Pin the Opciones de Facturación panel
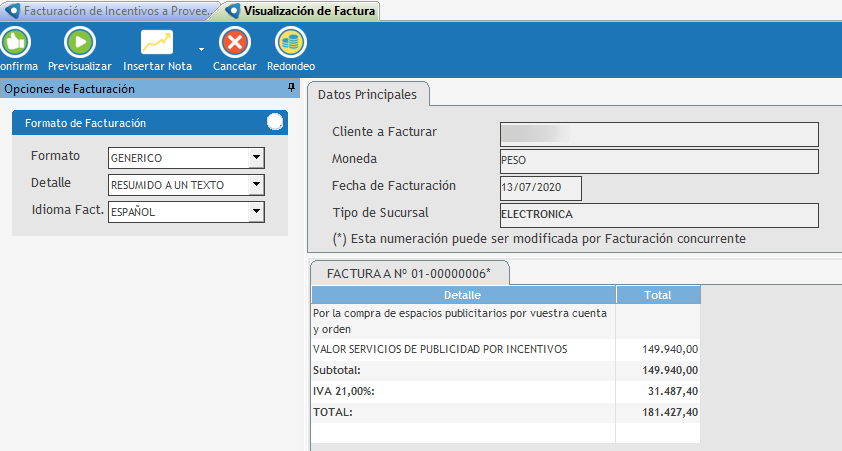Viewport: 842px width, 451px height. (291, 89)
